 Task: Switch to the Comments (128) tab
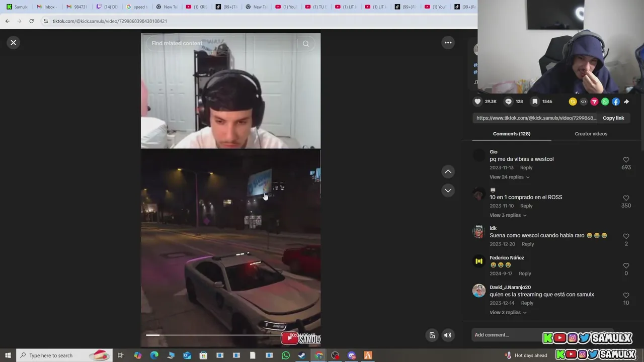click(512, 134)
